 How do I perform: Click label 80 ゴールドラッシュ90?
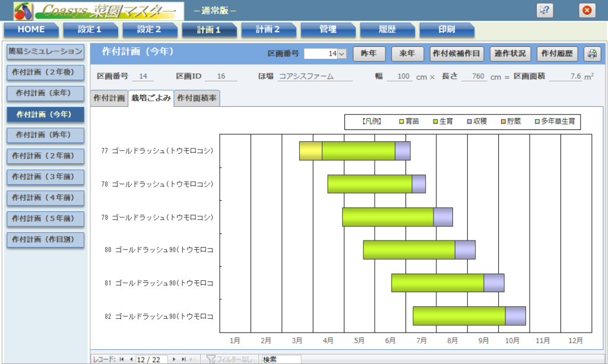click(159, 250)
